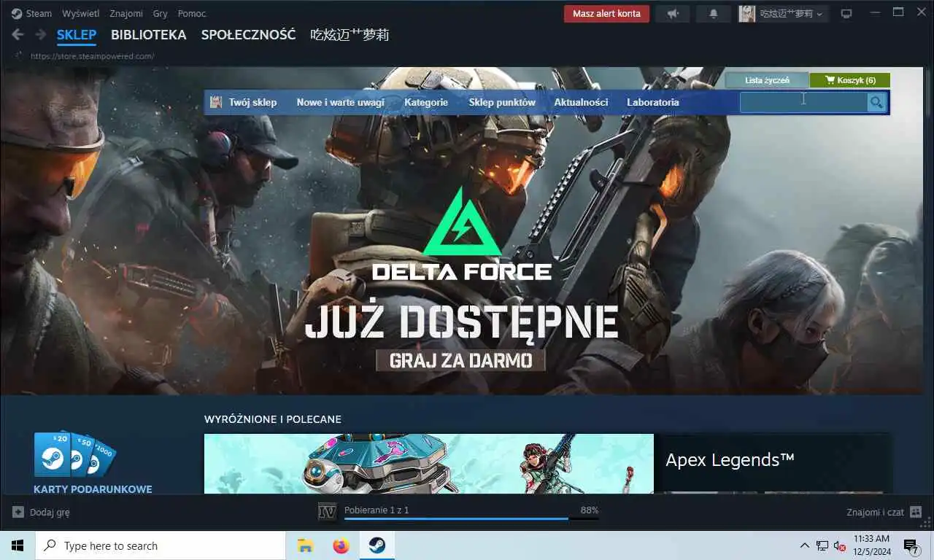Click the Apex Legends™ title
The image size is (934, 560).
pos(730,459)
